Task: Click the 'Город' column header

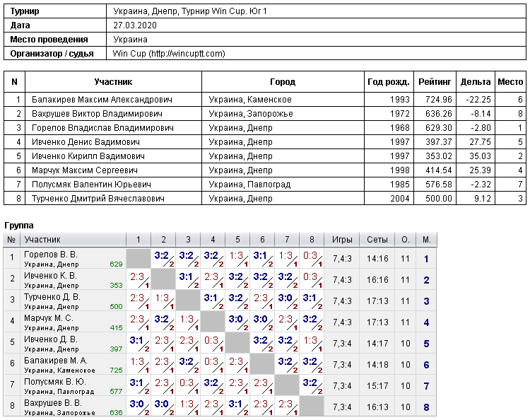Action: click(x=283, y=81)
